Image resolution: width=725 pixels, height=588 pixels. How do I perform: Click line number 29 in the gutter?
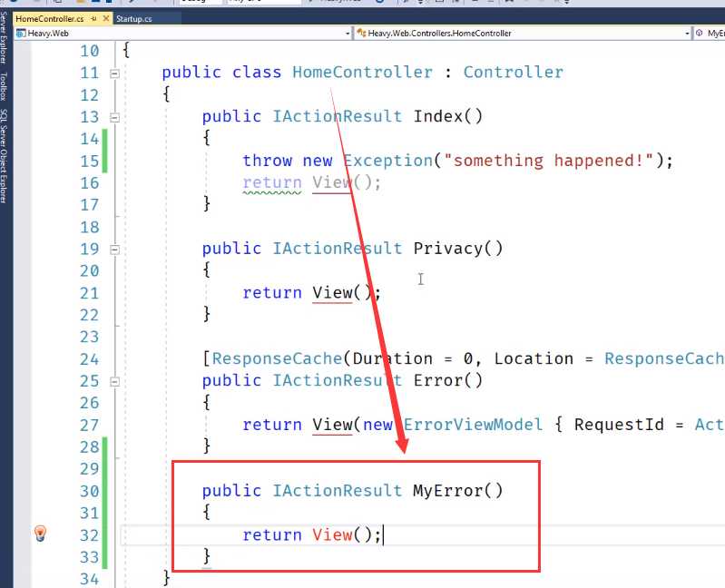tap(90, 469)
